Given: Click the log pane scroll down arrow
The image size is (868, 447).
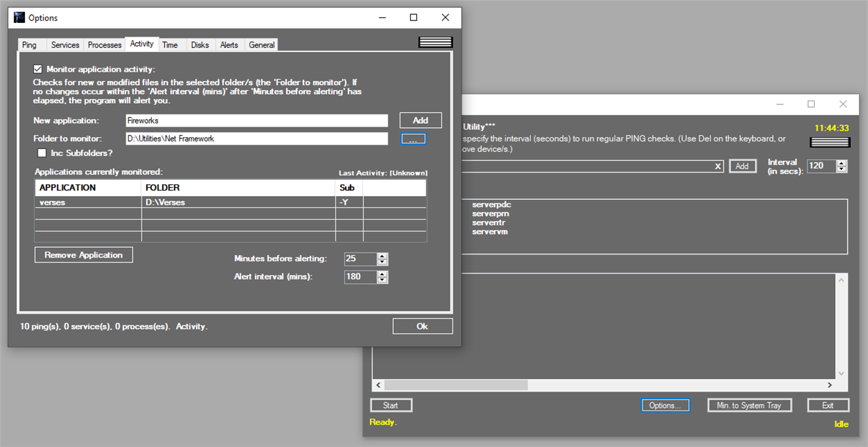Looking at the screenshot, I should (x=842, y=373).
